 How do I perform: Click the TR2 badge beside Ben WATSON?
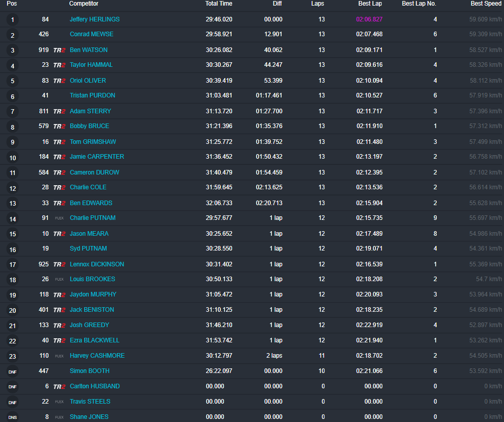(60, 50)
